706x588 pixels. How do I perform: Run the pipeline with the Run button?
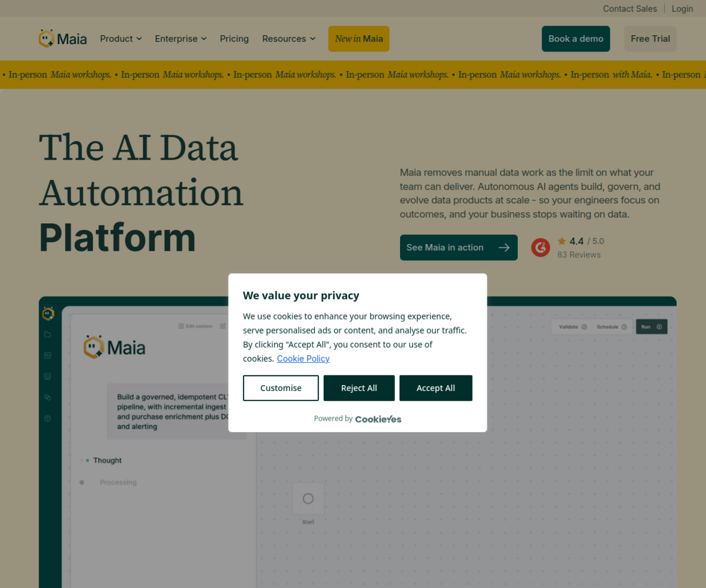tap(652, 327)
